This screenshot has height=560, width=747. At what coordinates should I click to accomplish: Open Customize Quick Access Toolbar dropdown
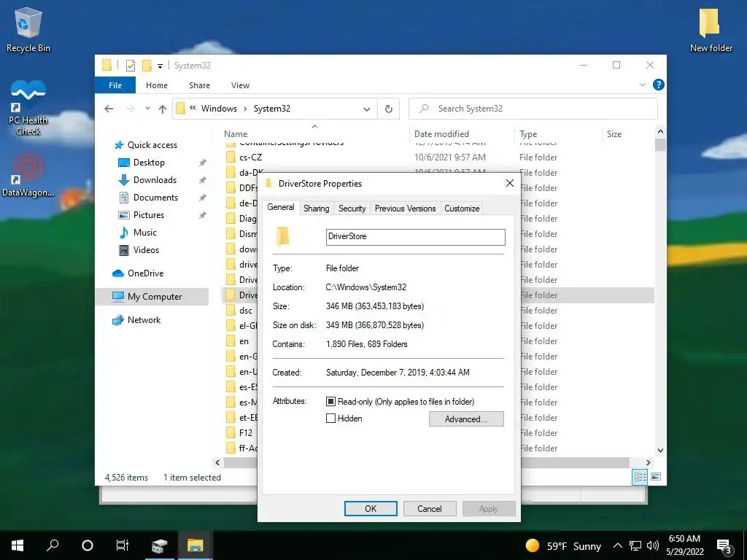coord(160,66)
